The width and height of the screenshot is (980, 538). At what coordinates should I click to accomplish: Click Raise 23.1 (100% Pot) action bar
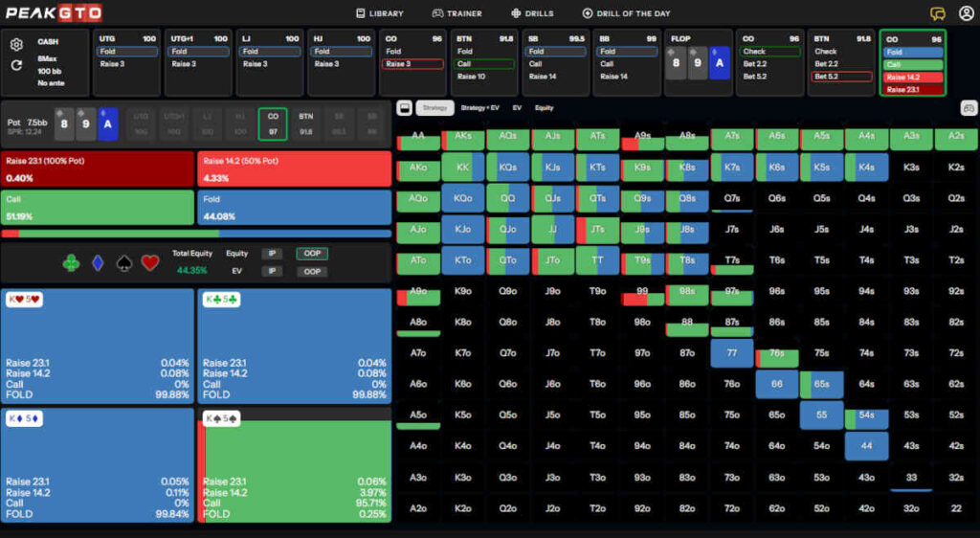coord(98,169)
